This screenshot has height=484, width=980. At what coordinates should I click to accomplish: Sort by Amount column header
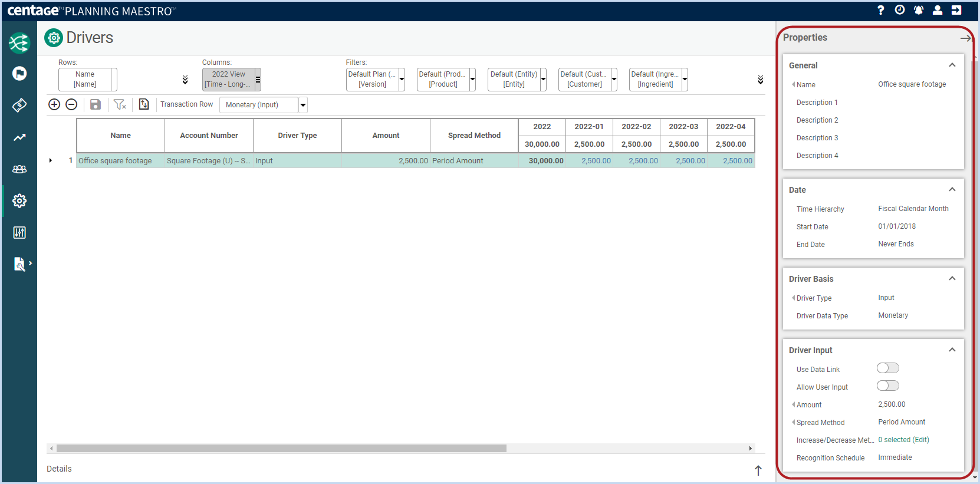tap(386, 136)
